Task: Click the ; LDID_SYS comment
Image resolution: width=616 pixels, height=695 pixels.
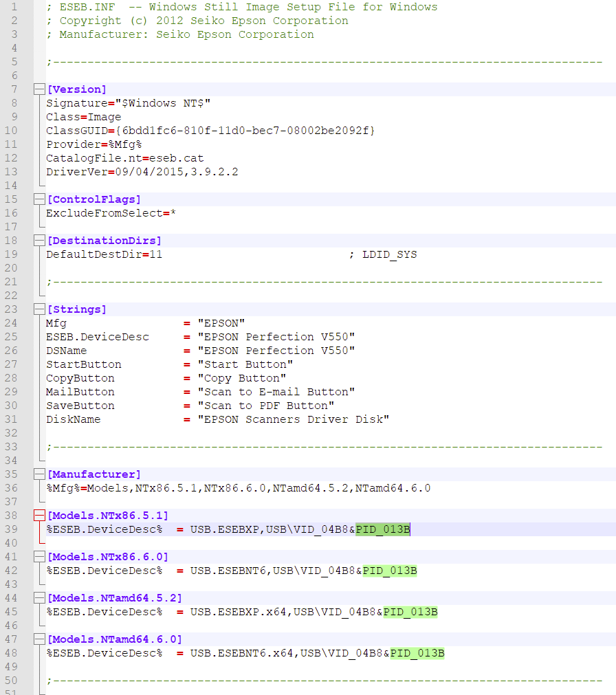Action: pos(383,254)
